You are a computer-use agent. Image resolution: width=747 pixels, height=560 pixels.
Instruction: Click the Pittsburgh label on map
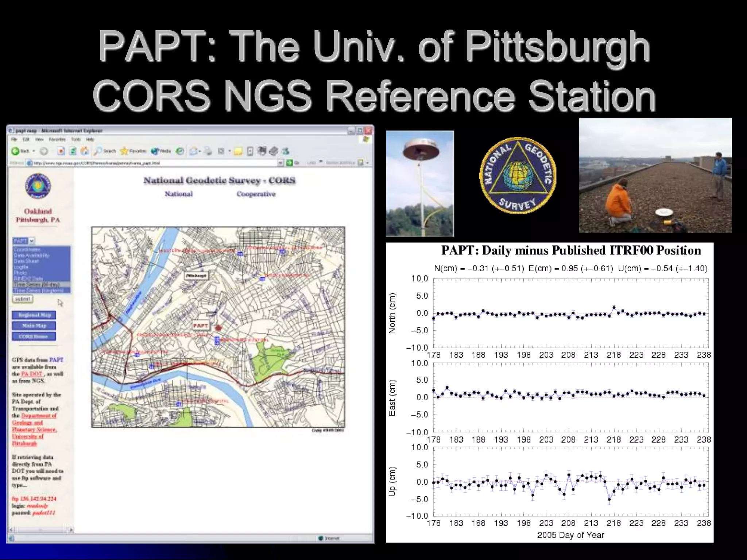[196, 276]
